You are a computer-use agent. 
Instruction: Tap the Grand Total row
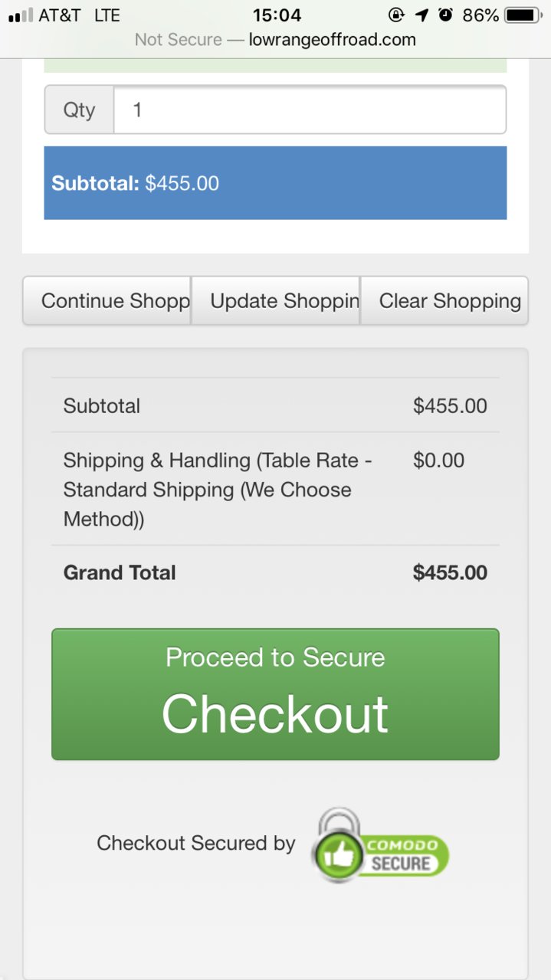275,572
